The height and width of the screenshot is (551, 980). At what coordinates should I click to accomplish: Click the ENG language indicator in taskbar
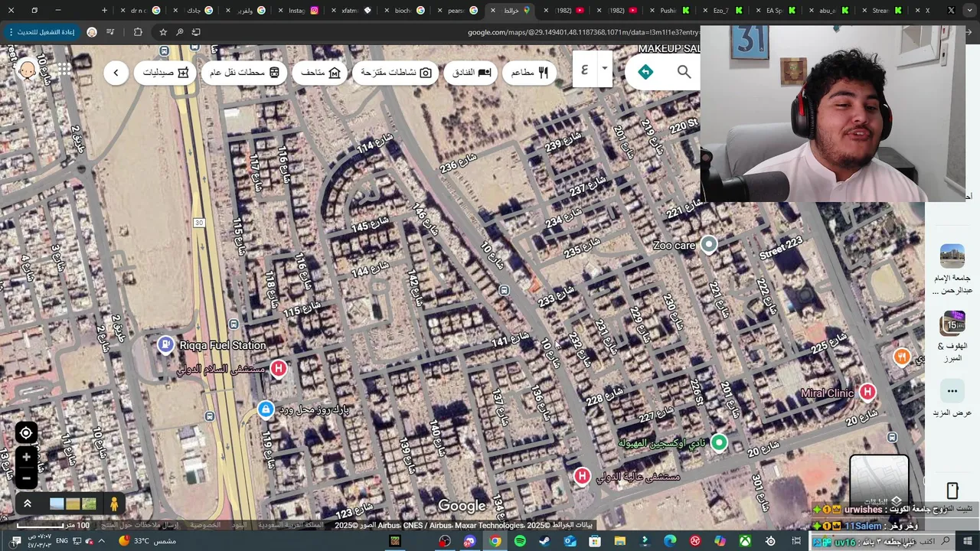(x=62, y=541)
